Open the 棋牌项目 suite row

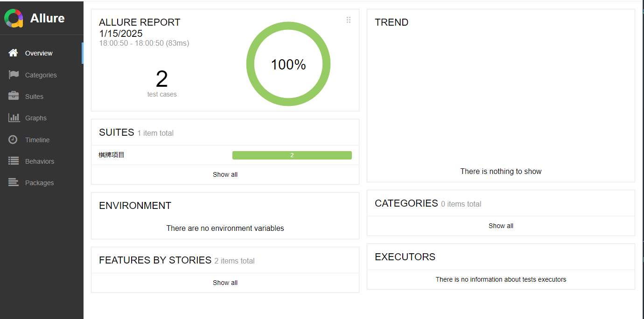click(225, 155)
